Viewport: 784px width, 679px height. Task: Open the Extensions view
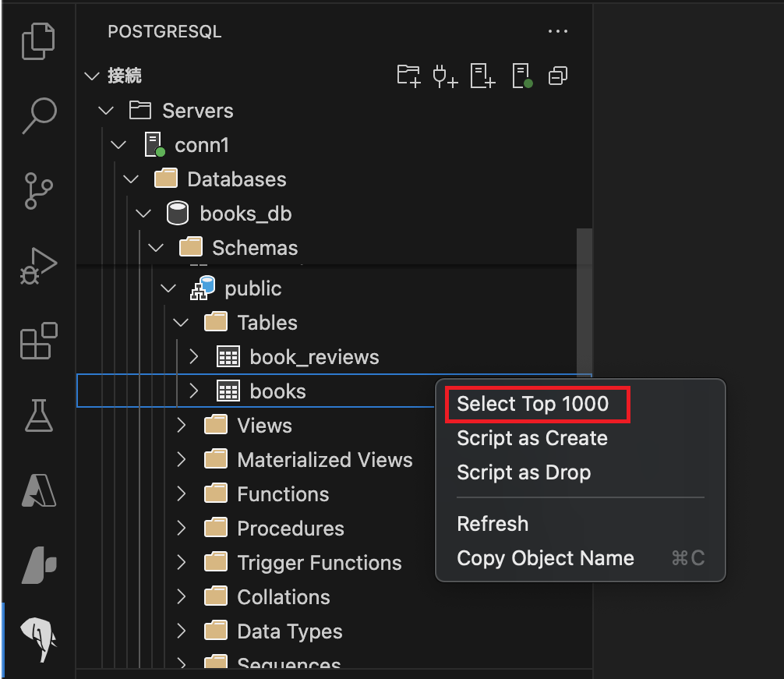click(x=38, y=341)
